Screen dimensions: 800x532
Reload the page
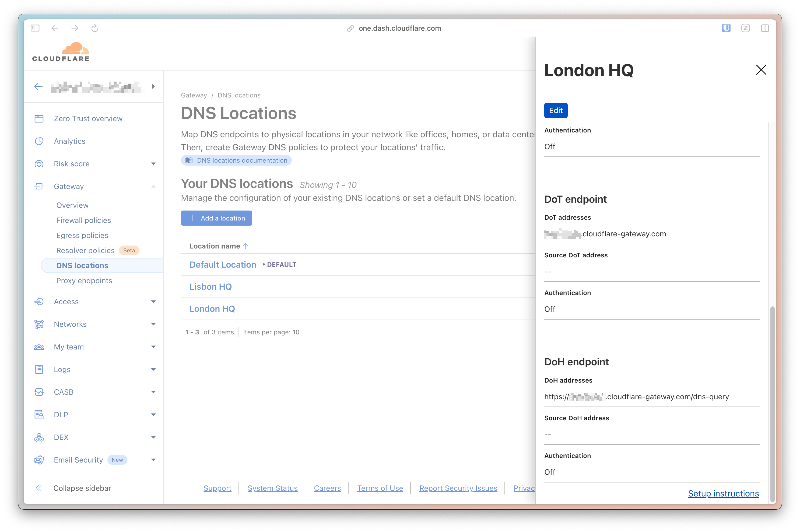[94, 28]
